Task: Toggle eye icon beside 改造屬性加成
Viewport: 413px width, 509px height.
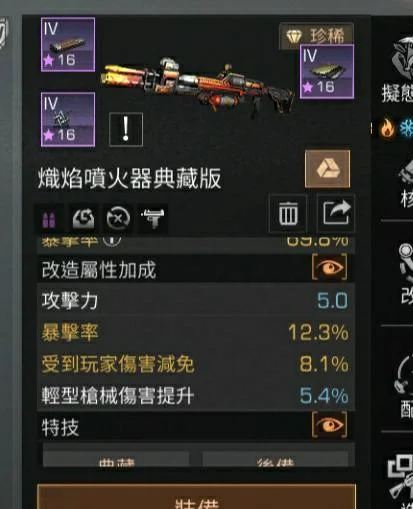Action: pos(329,267)
